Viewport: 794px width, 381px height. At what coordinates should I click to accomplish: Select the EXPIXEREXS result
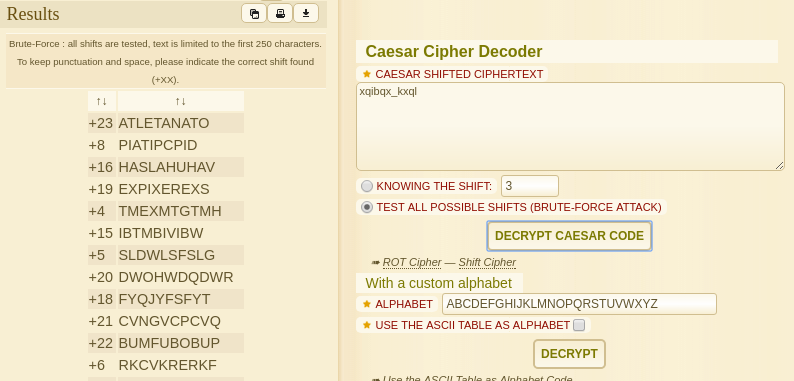(x=164, y=189)
